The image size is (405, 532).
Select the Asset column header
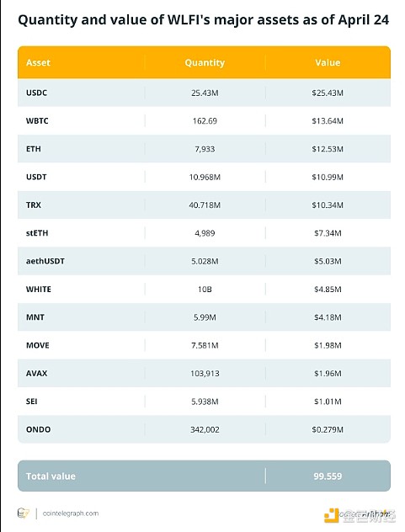pos(38,62)
